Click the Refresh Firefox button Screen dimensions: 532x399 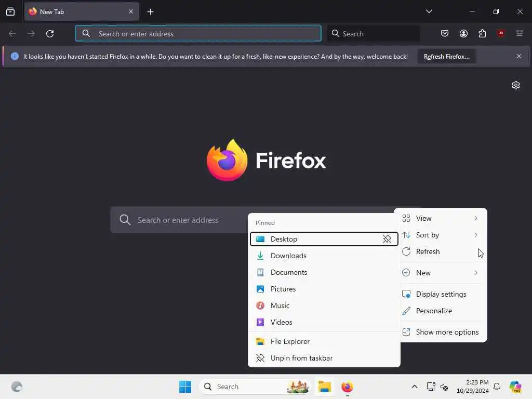446,56
